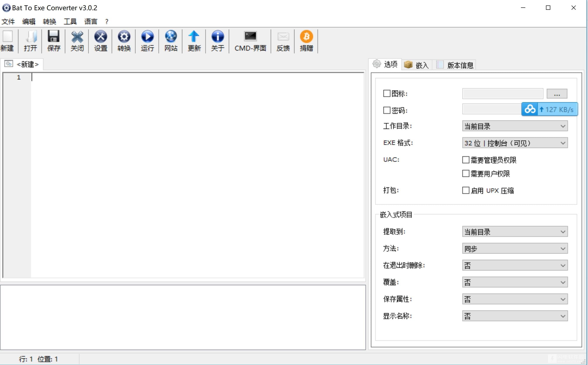Screen dimensions: 588x365
Task: Click the 打包: label
Action: tap(391, 190)
